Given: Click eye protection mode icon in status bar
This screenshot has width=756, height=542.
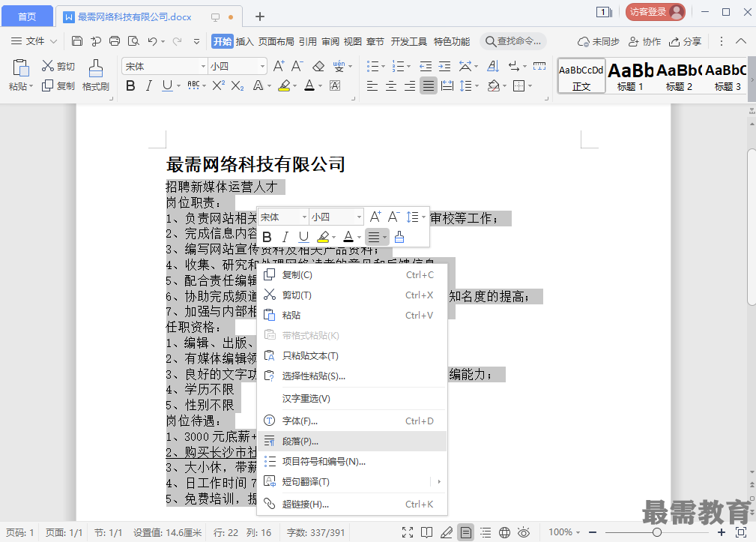Looking at the screenshot, I should (x=524, y=532).
